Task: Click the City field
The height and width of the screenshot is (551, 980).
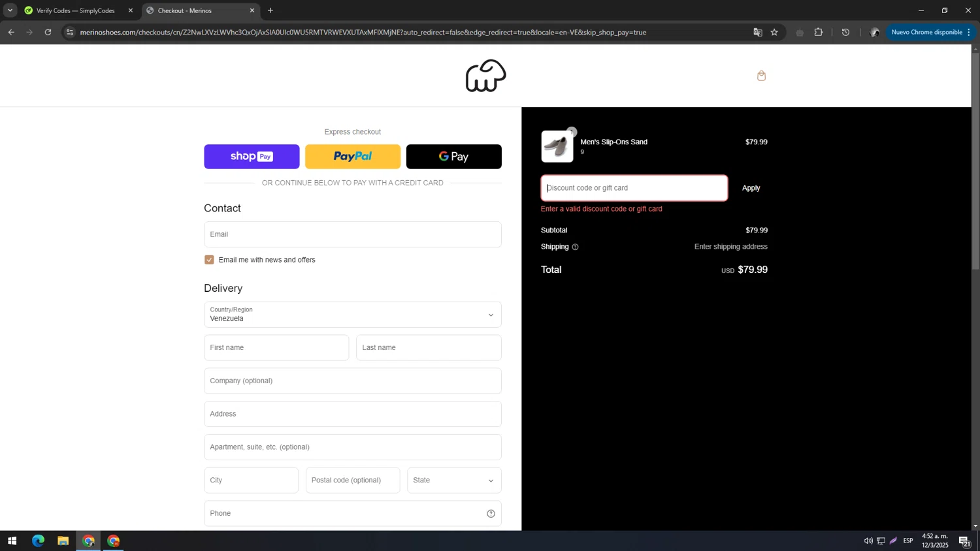Action: [251, 480]
